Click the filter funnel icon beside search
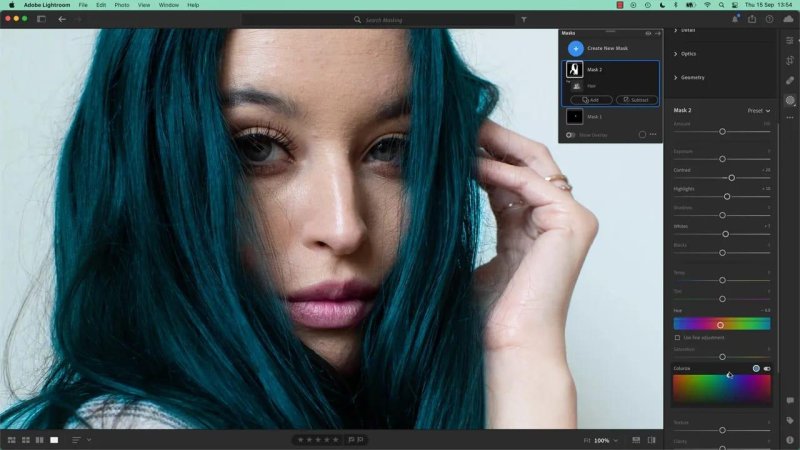Image resolution: width=800 pixels, height=450 pixels. coord(524,19)
